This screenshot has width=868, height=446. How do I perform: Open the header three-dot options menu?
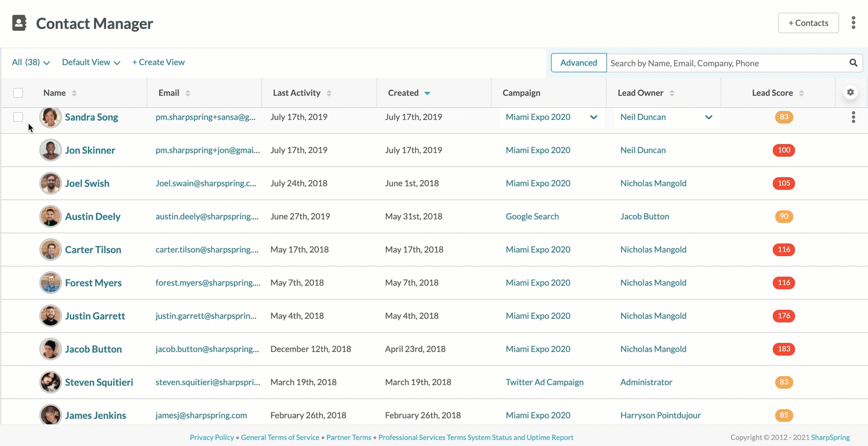pyautogui.click(x=853, y=23)
